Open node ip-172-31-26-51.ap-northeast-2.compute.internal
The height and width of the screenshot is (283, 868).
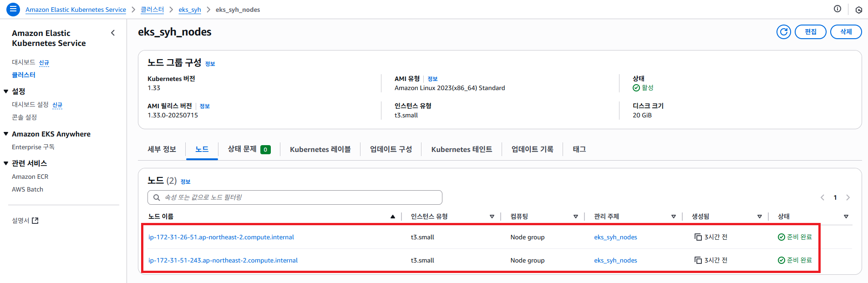[x=221, y=237]
